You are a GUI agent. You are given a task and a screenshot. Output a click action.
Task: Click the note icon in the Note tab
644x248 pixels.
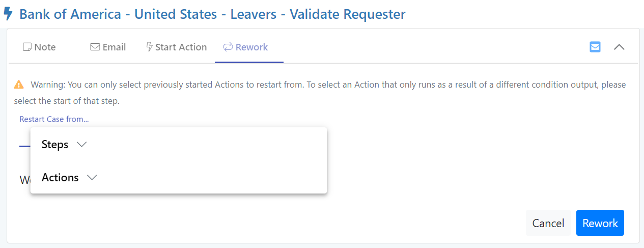(27, 47)
